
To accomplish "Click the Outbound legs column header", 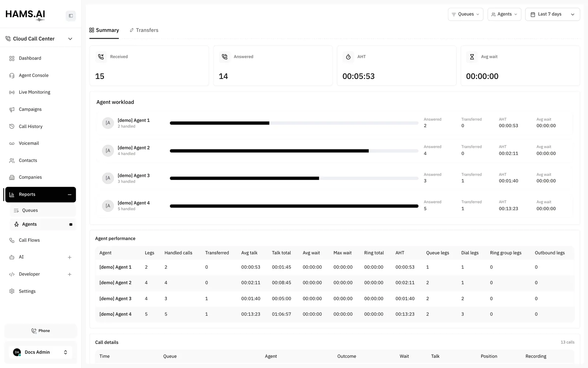I will coord(549,253).
